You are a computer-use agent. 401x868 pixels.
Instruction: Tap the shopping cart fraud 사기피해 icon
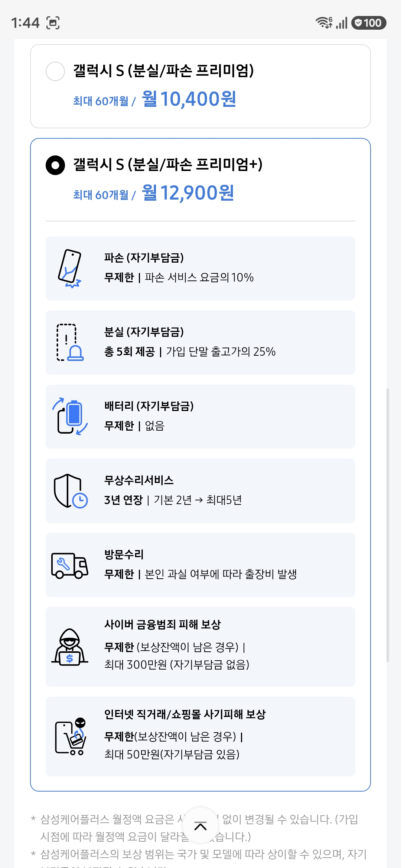point(71,737)
